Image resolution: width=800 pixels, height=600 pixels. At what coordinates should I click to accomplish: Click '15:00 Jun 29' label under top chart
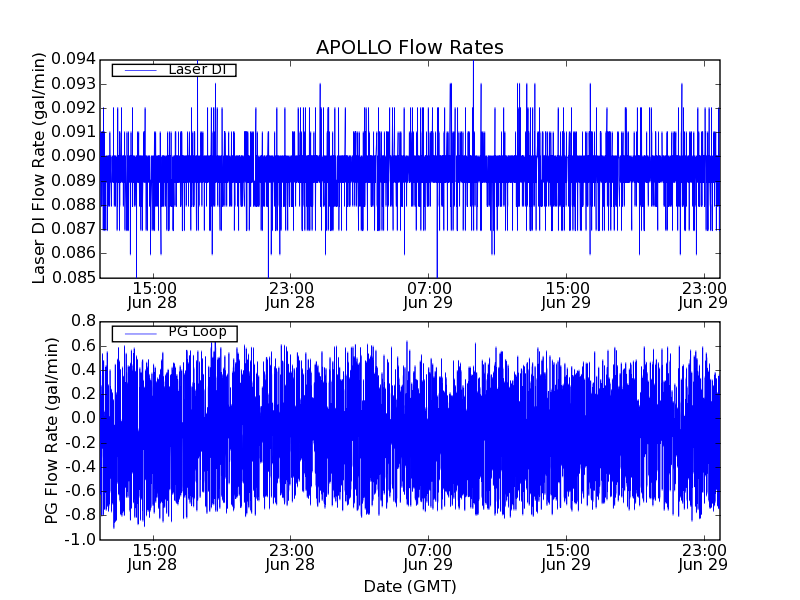coord(566,294)
